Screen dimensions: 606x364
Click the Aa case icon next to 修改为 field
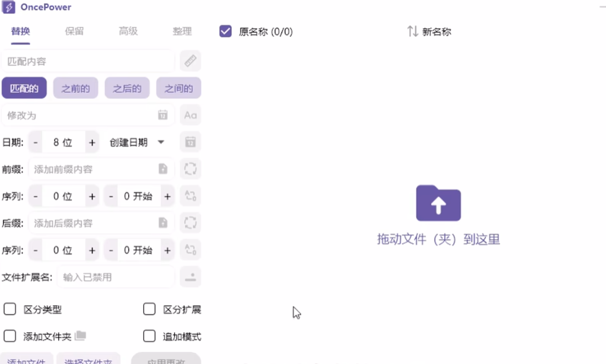tap(190, 115)
